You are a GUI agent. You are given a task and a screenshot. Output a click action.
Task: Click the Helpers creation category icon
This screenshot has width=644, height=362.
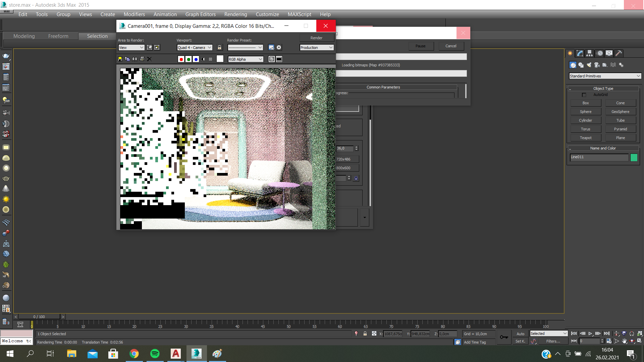(605, 65)
